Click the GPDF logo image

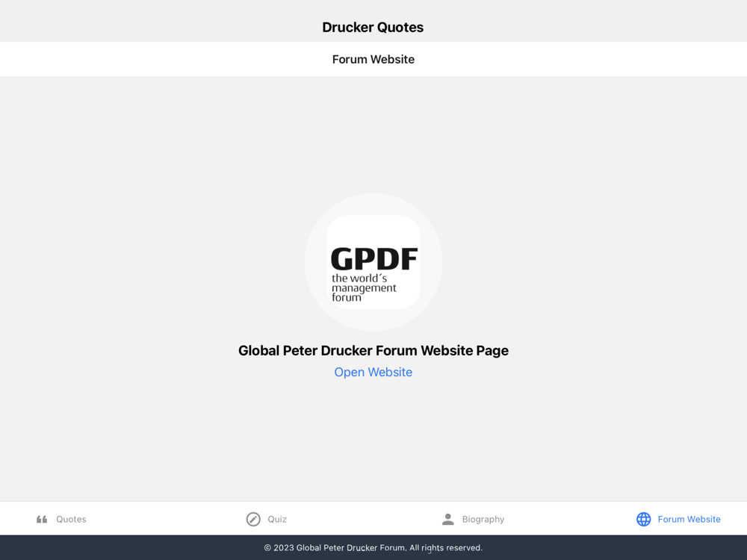click(x=373, y=262)
